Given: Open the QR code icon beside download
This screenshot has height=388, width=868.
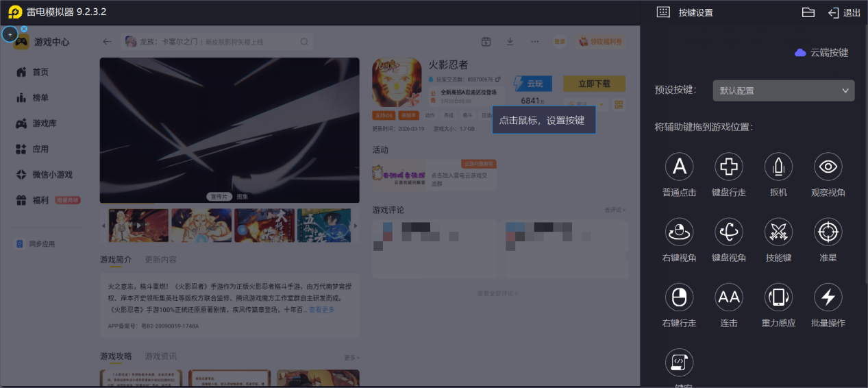Looking at the screenshot, I should click(619, 105).
